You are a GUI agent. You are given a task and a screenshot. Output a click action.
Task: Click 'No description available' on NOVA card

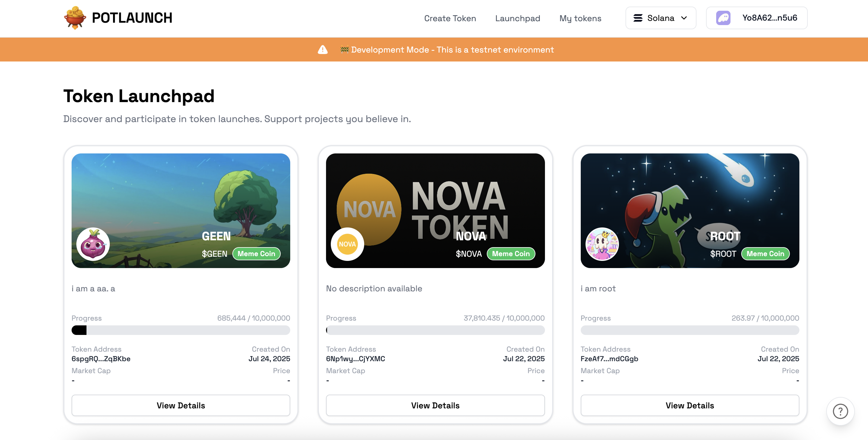pos(374,289)
